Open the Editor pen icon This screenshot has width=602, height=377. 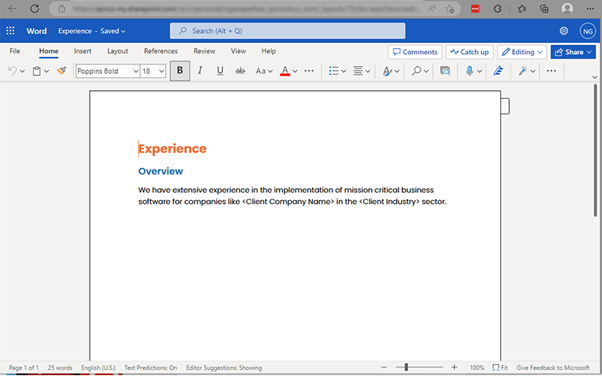498,71
